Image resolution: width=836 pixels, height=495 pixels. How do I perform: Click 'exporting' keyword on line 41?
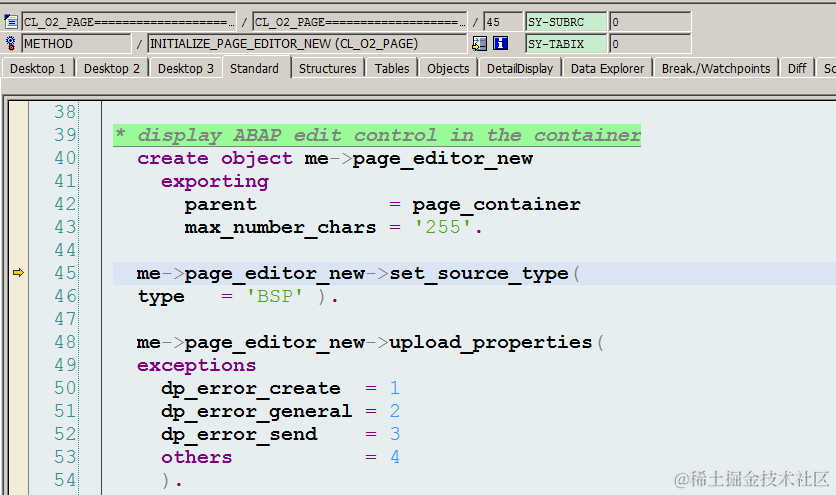point(215,181)
